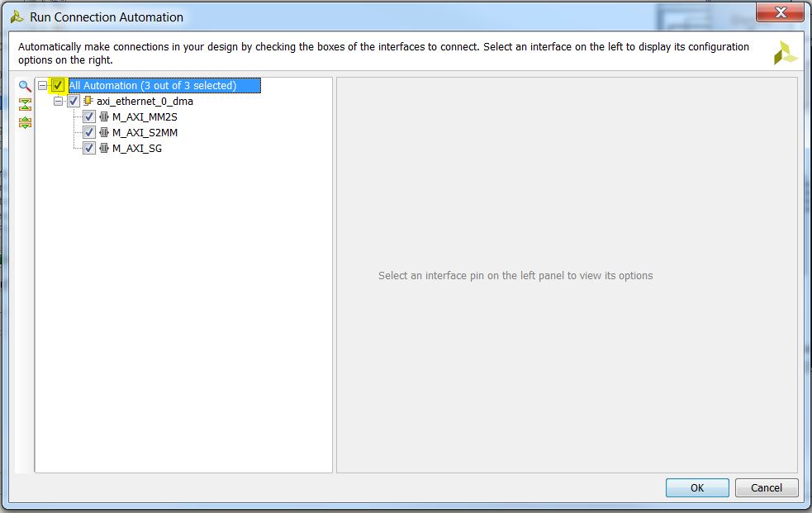This screenshot has width=812, height=513.
Task: Collapse the axi_ethernet_0_dma tree node
Action: tap(58, 101)
